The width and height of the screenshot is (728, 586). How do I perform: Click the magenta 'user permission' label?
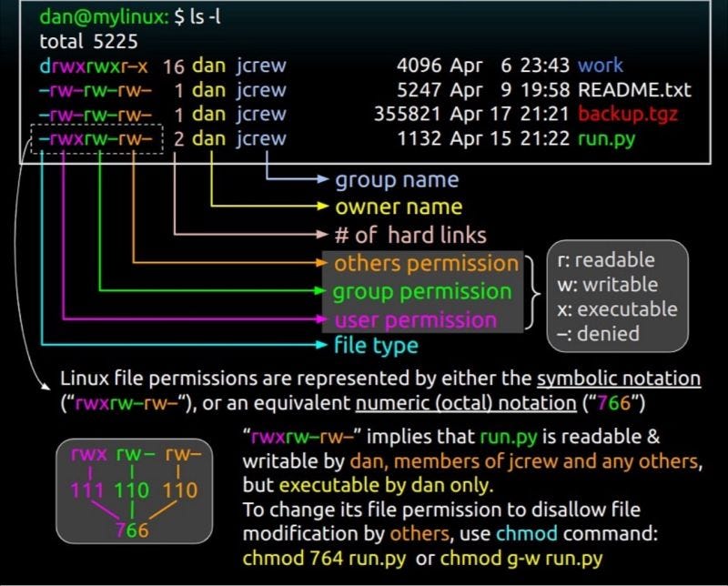pos(416,320)
